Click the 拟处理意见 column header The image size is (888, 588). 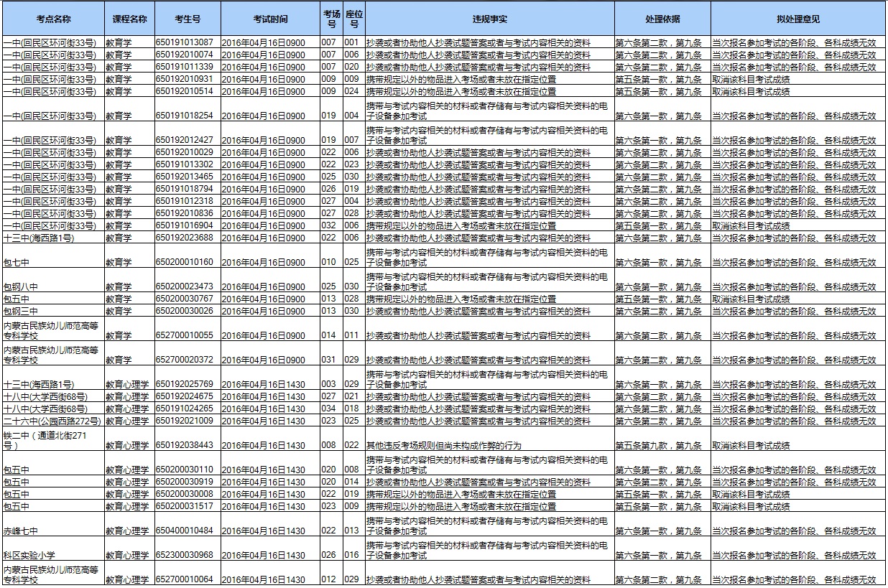[797, 19]
